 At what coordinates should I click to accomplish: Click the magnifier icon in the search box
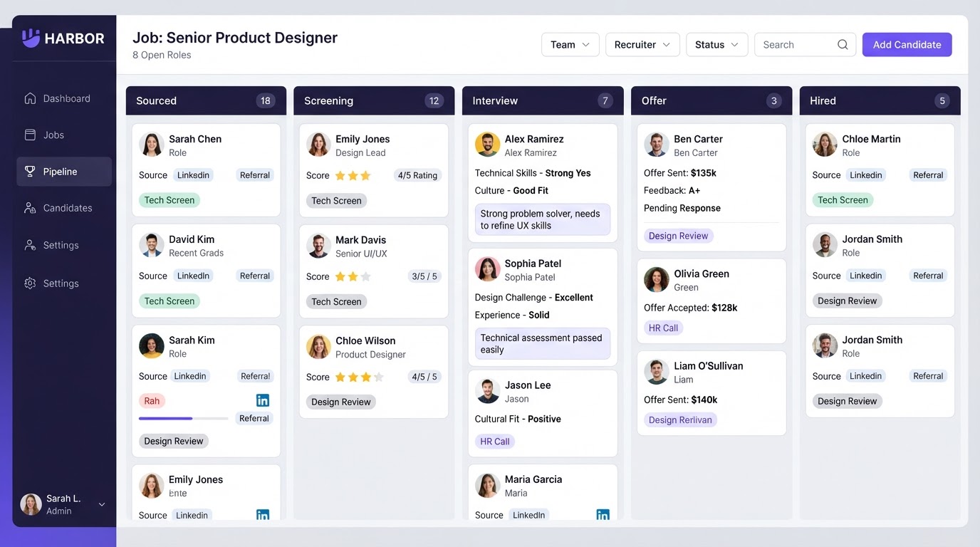[843, 44]
